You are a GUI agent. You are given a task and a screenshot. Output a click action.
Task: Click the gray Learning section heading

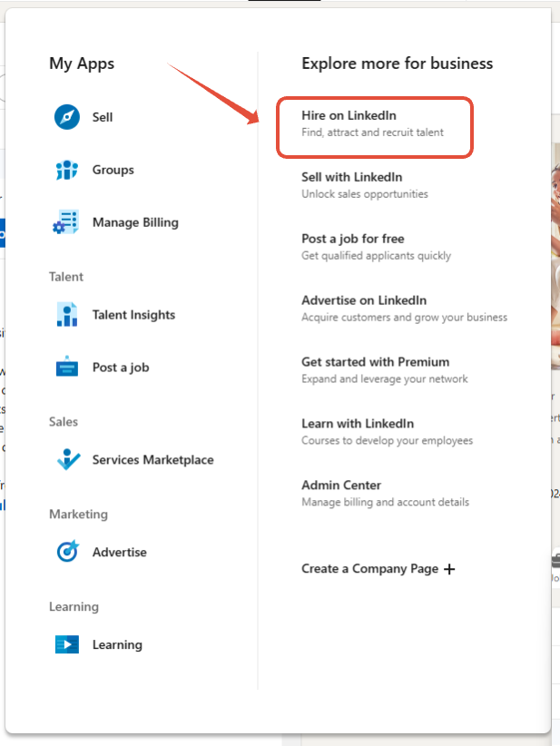[74, 606]
